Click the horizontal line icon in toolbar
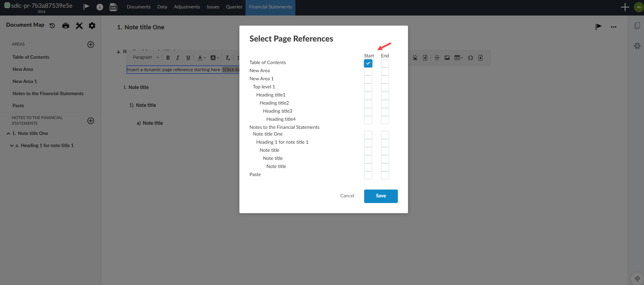The width and height of the screenshot is (644, 285). tap(437, 58)
